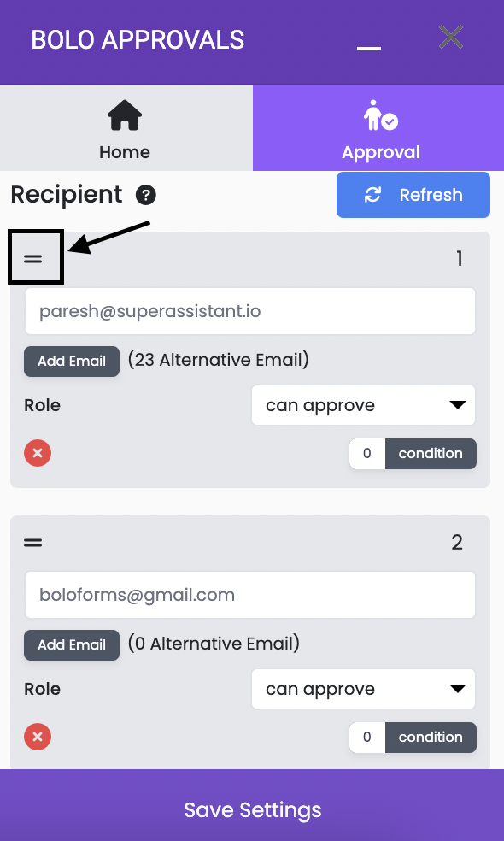Switch to the Approval tab
504x841 pixels.
(x=378, y=128)
